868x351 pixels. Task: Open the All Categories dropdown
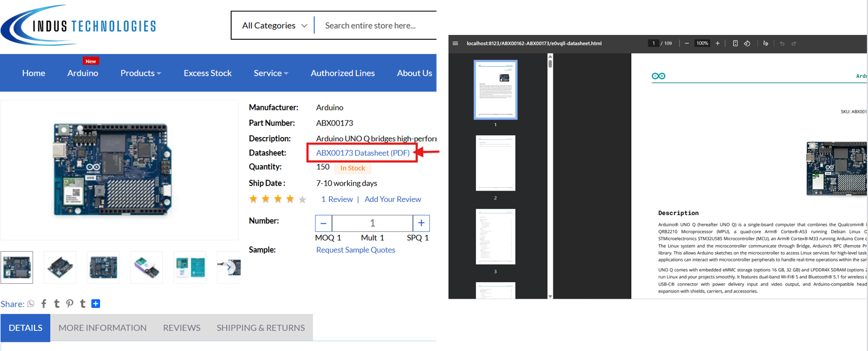point(274,25)
